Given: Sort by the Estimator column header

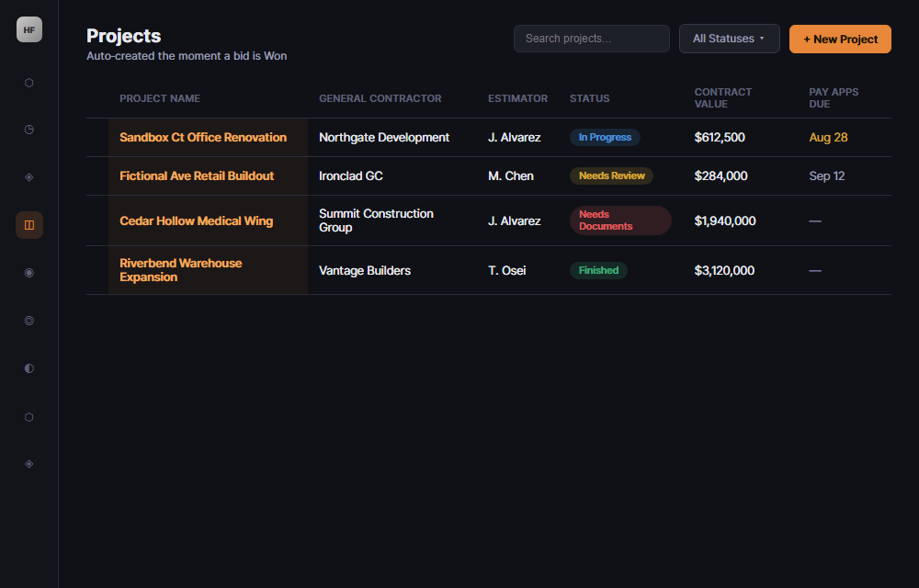Looking at the screenshot, I should coord(517,98).
